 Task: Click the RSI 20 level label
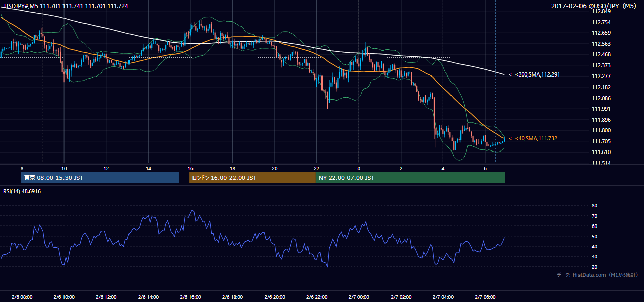point(594,267)
